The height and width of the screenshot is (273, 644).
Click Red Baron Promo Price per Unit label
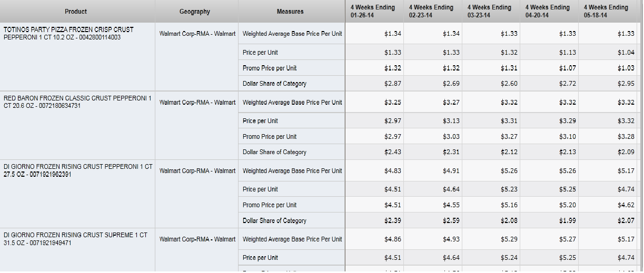click(270, 137)
